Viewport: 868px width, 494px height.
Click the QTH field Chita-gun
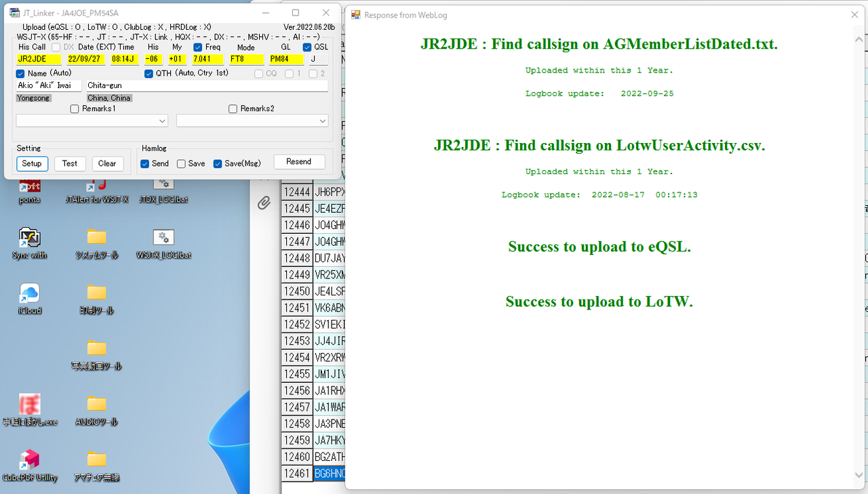pyautogui.click(x=206, y=85)
